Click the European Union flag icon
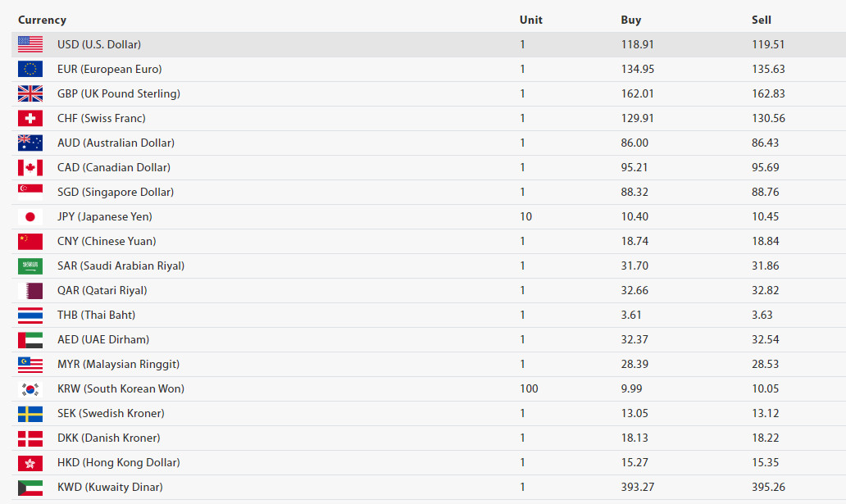This screenshot has width=846, height=504. [30, 69]
